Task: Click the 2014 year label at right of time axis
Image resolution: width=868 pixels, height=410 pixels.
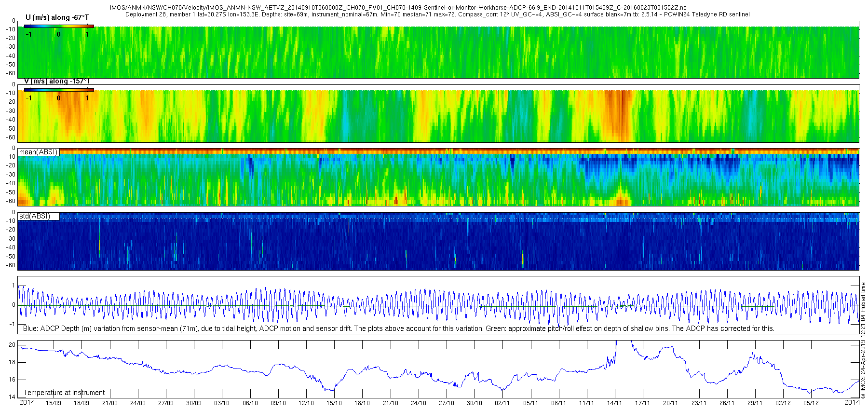Action: [x=852, y=402]
